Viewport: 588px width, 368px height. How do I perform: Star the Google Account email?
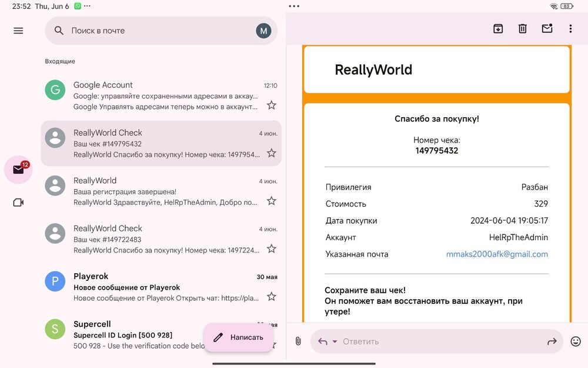272,105
